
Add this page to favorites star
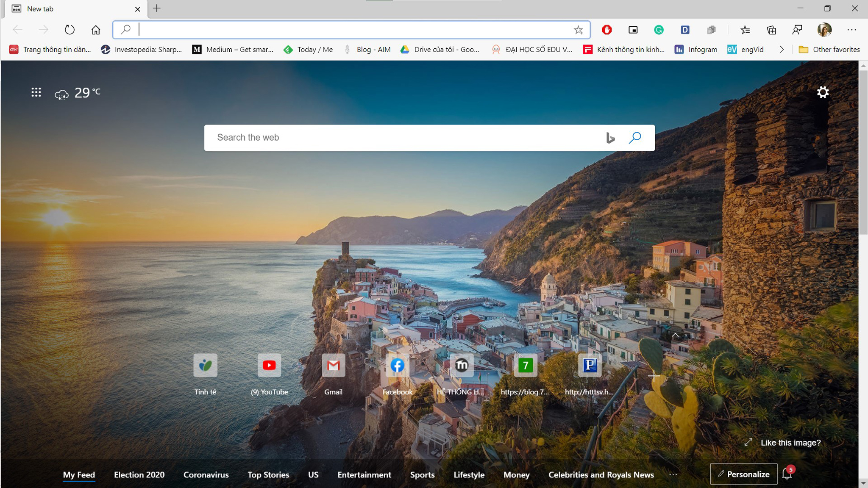click(x=578, y=30)
